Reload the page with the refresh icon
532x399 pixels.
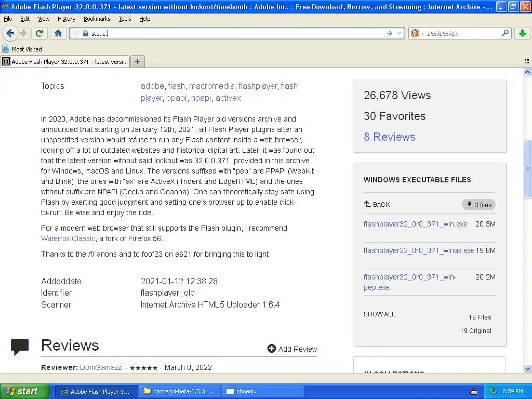(39, 33)
